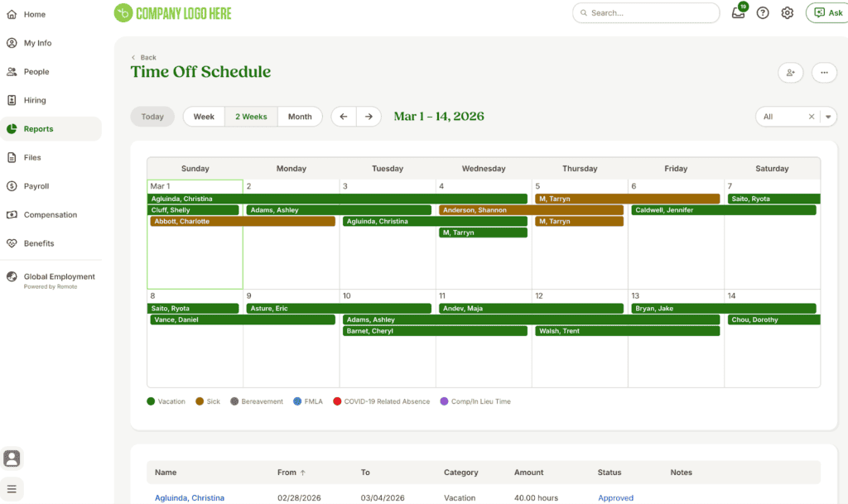Open the Reports section

pyautogui.click(x=36, y=128)
